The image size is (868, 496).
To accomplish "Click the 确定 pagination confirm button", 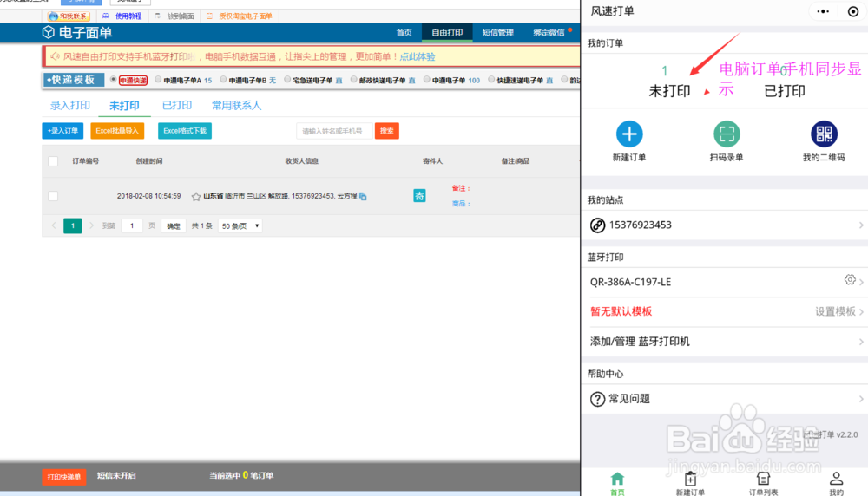I will [x=174, y=226].
